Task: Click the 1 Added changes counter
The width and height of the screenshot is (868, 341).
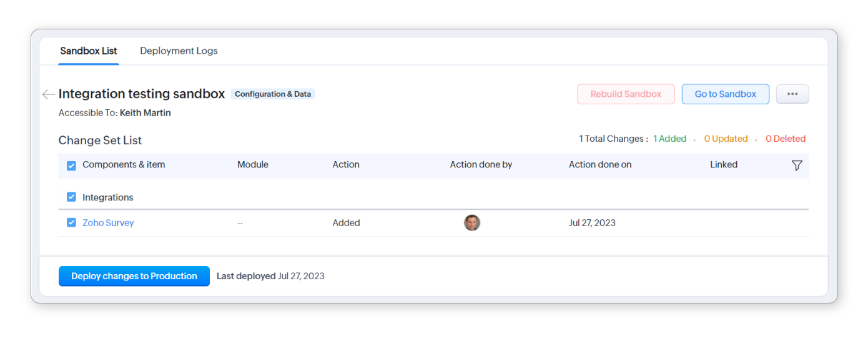Action: pos(669,139)
